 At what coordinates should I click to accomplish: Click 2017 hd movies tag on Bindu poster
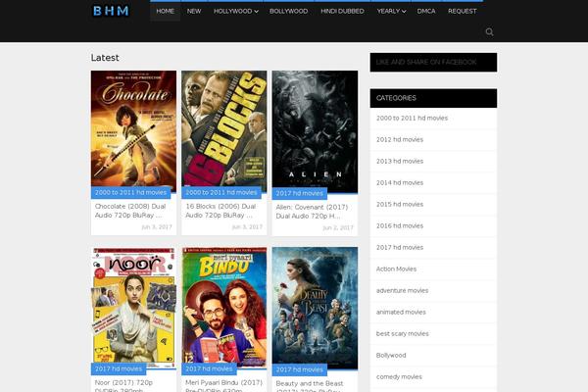210,369
